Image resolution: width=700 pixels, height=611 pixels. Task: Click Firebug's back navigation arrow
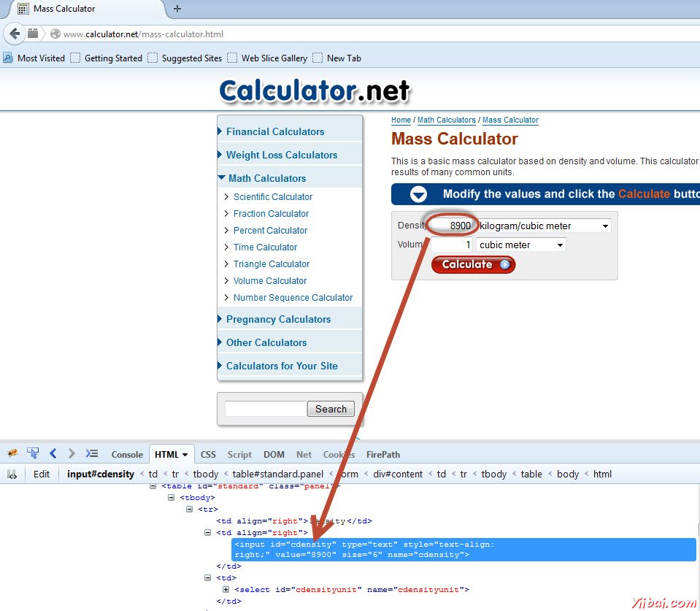52,454
